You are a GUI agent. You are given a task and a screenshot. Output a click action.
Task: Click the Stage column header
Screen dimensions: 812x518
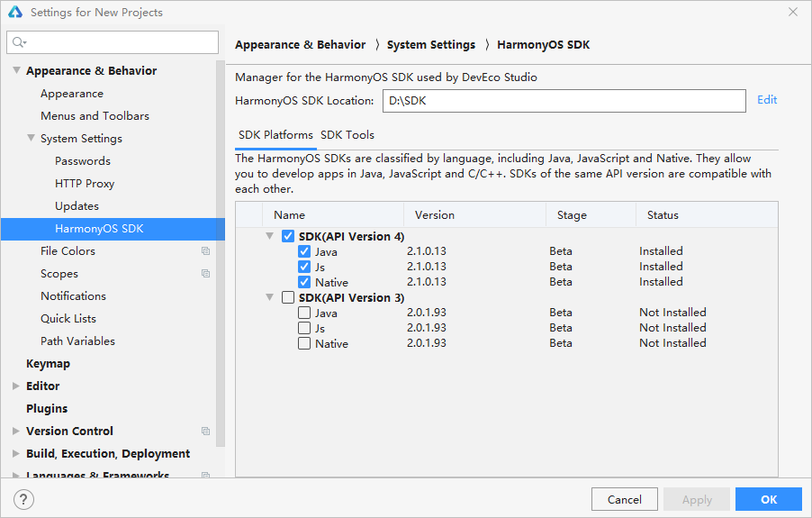[x=591, y=215]
